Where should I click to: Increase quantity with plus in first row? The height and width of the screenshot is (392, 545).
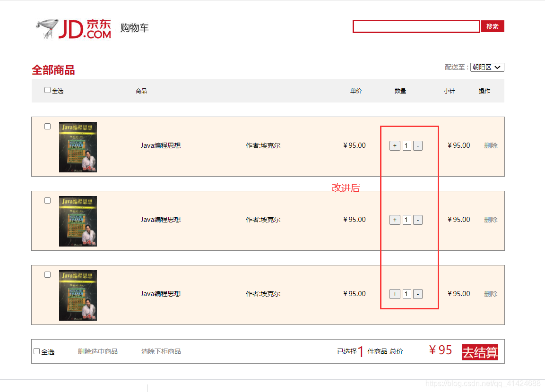395,146
